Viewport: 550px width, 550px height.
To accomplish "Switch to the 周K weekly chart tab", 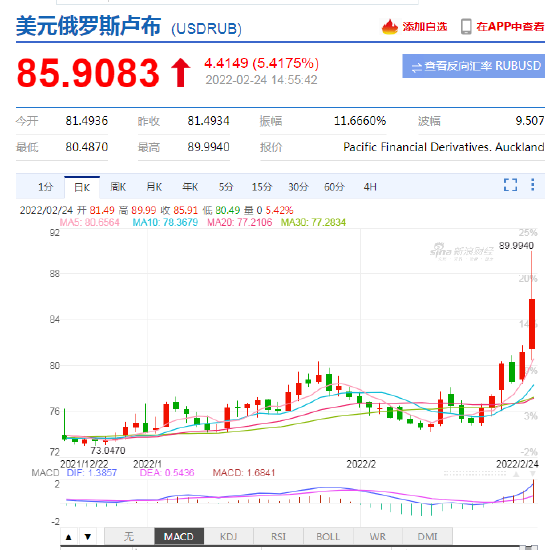I will (118, 187).
